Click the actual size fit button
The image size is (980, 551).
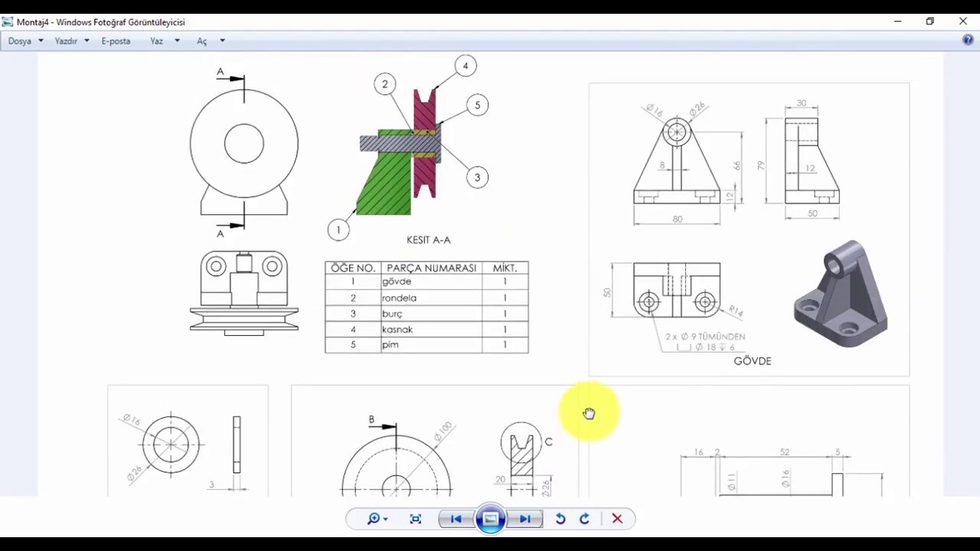pyautogui.click(x=416, y=519)
